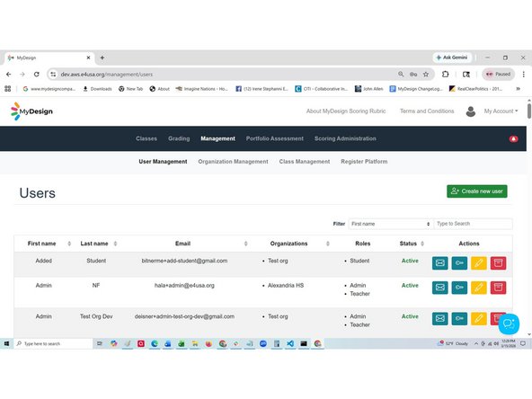Open MyDesign ChangeLog bookmark
532x399 pixels.
[x=416, y=89]
